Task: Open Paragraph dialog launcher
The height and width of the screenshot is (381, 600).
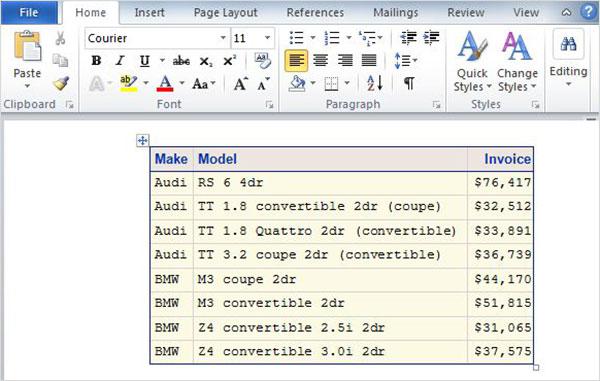Action: point(436,104)
